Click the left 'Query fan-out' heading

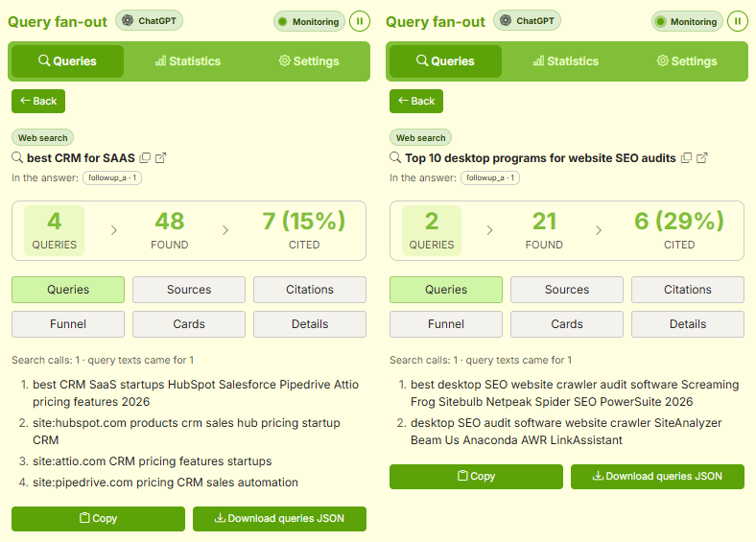58,22
